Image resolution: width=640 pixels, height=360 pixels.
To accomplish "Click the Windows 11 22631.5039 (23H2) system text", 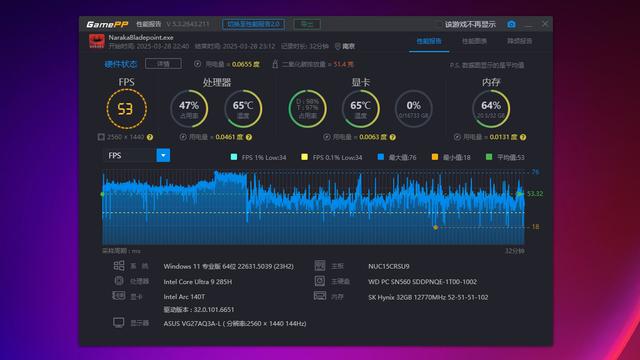I will point(229,266).
